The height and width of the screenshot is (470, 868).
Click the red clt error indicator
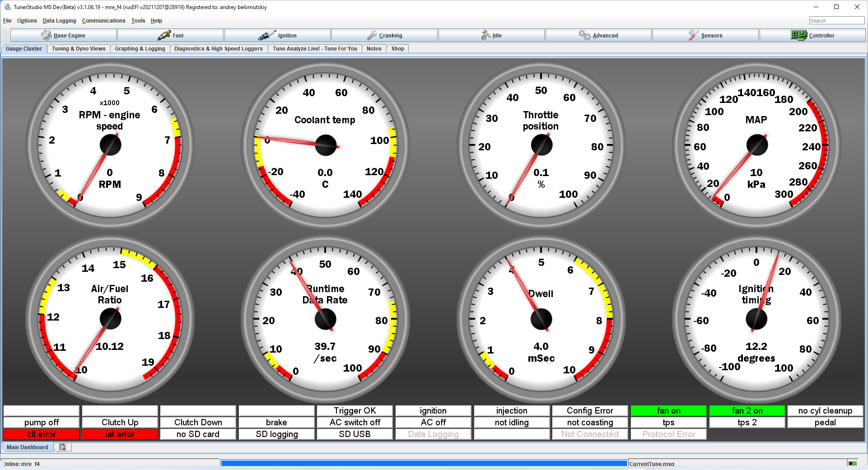(x=42, y=434)
